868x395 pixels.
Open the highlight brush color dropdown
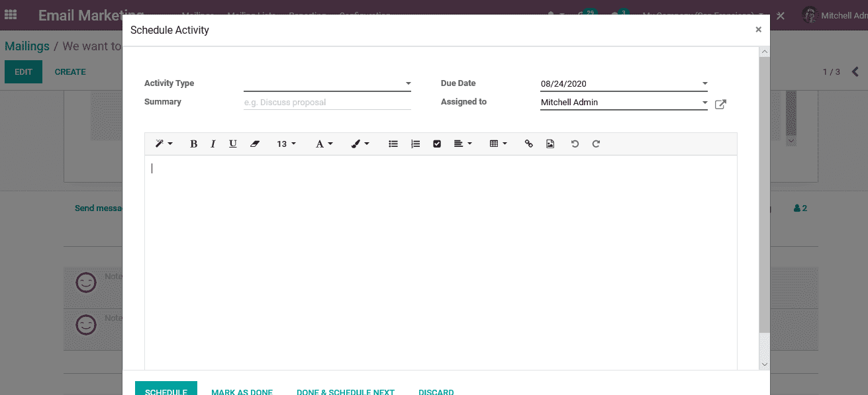pos(360,144)
